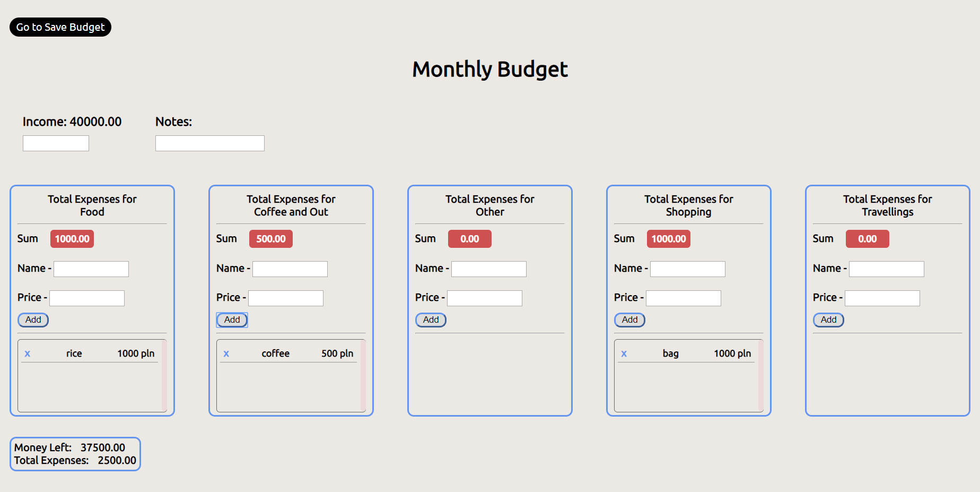Image resolution: width=980 pixels, height=492 pixels.
Task: Click Add under Travellings
Action: 828,320
